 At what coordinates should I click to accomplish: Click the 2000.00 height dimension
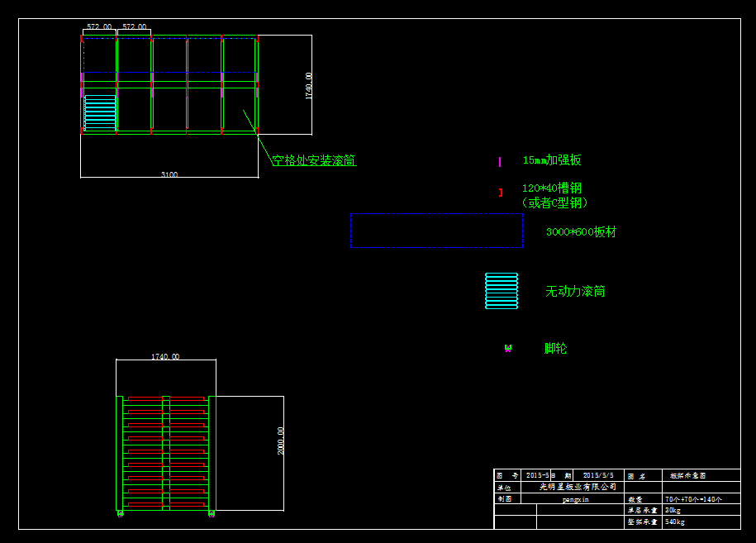281,441
